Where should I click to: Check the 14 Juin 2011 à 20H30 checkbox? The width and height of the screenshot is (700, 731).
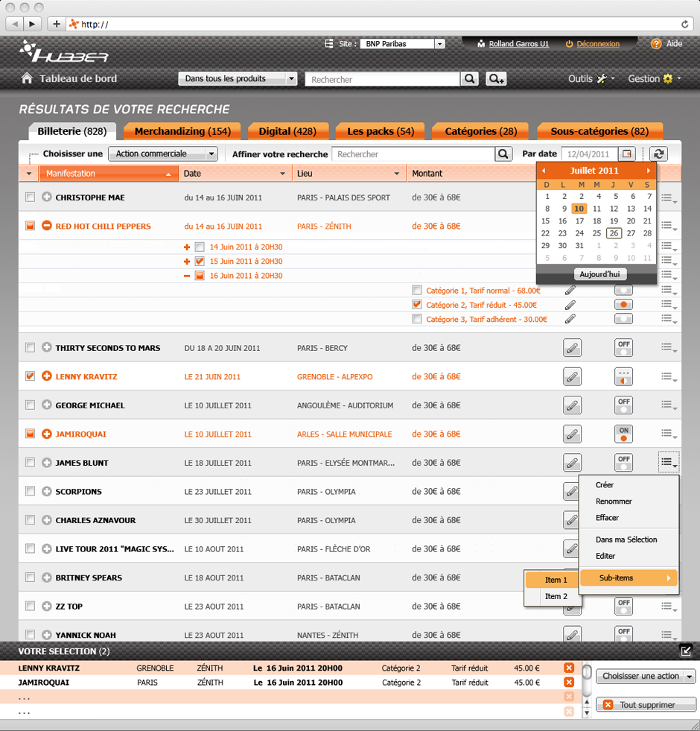pos(200,247)
